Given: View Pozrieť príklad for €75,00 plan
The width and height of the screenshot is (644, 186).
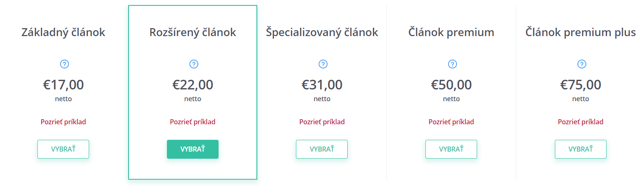Looking at the screenshot, I should click(581, 122).
